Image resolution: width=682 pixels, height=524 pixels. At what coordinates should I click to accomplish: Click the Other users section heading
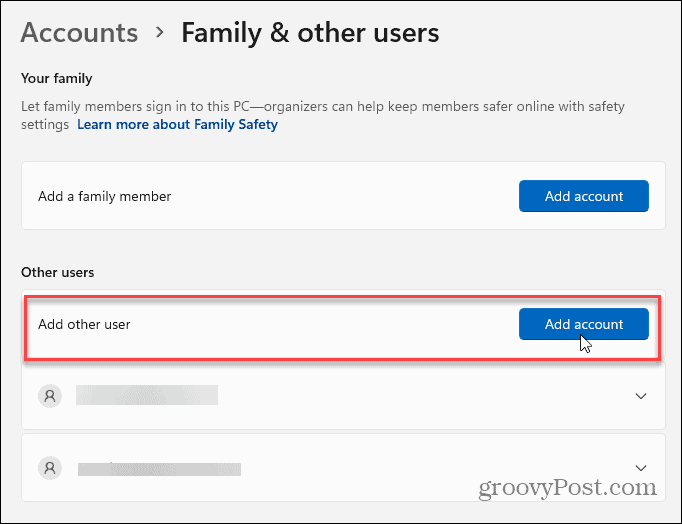[57, 272]
